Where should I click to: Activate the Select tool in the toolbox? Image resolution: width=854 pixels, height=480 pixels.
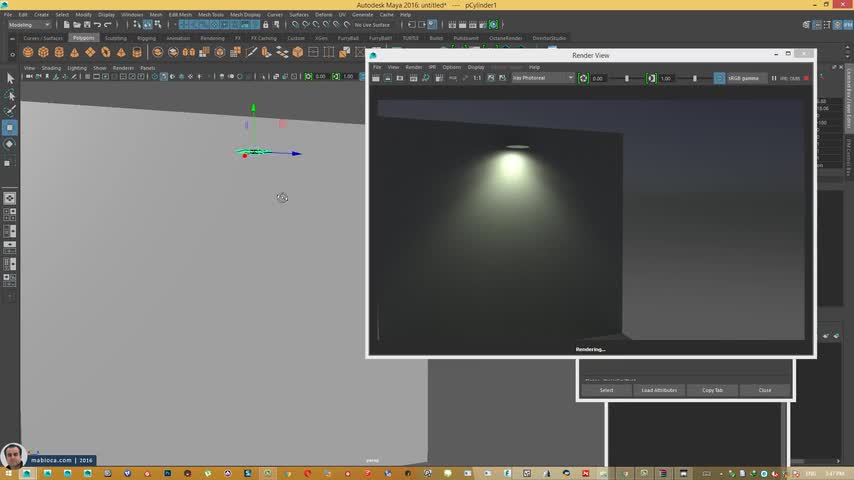(10, 79)
